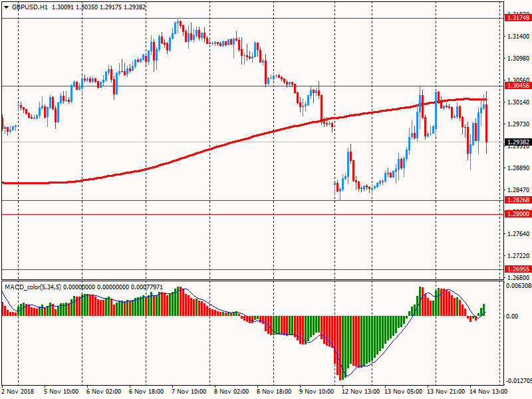Viewport: 532px width, 399px height.
Task: Select the current price label 1.29382
Action: pyautogui.click(x=518, y=142)
